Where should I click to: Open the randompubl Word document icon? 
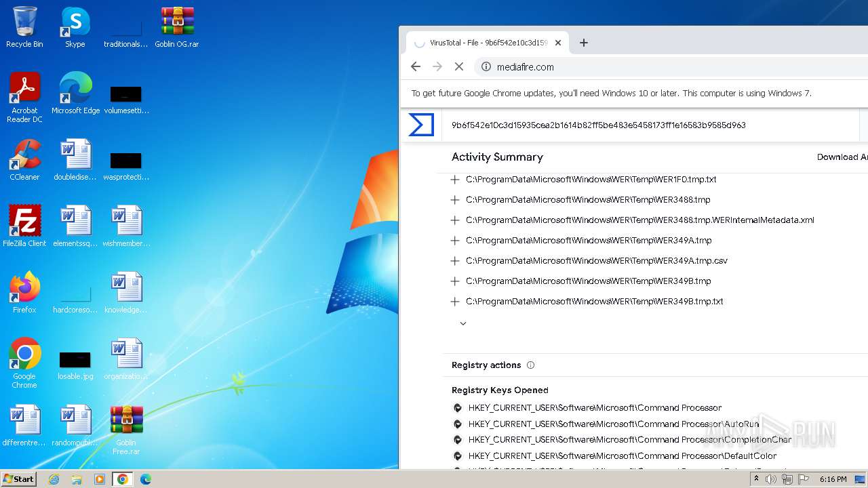point(75,426)
